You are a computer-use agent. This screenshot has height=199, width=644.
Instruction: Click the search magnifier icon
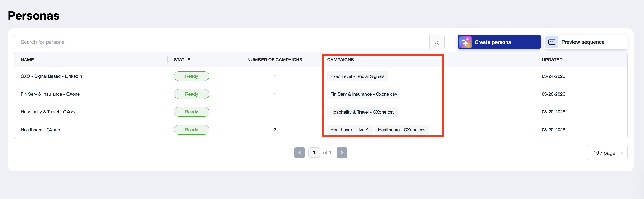[437, 42]
